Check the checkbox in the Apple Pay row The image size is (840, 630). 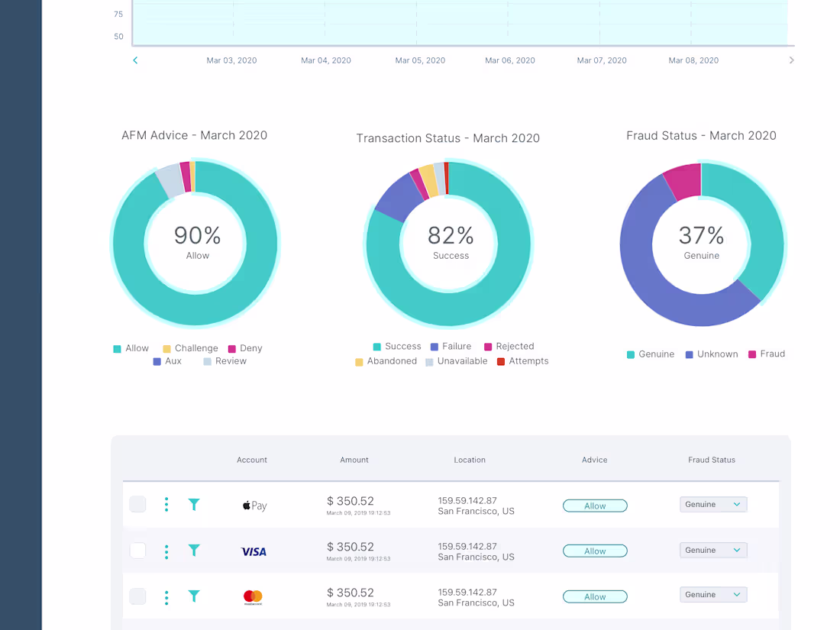[x=137, y=504]
